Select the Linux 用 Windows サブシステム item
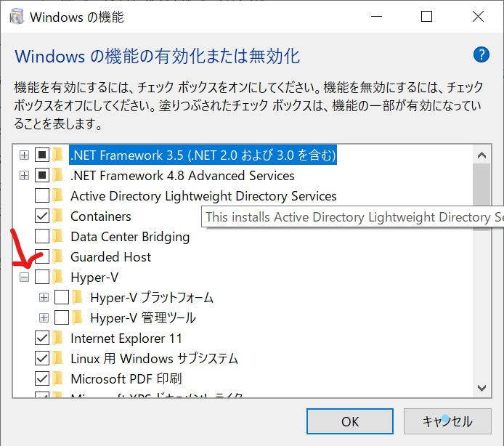Viewport: 504px width, 446px height. click(x=154, y=358)
